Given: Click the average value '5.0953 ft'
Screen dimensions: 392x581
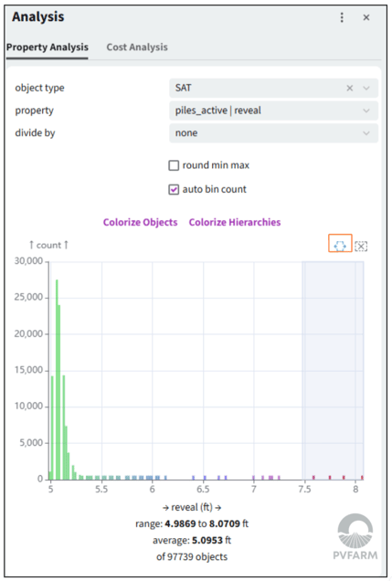Looking at the screenshot, I should point(211,540).
